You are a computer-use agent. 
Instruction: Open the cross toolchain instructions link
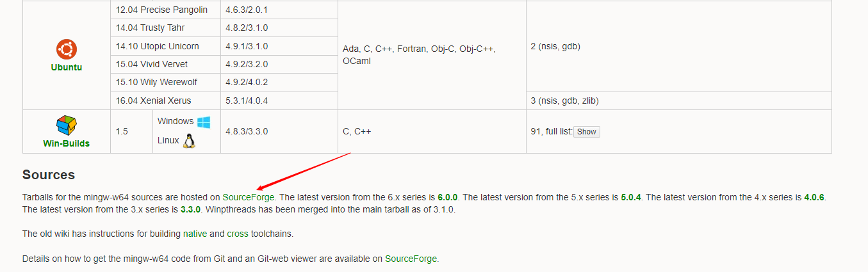(x=237, y=234)
